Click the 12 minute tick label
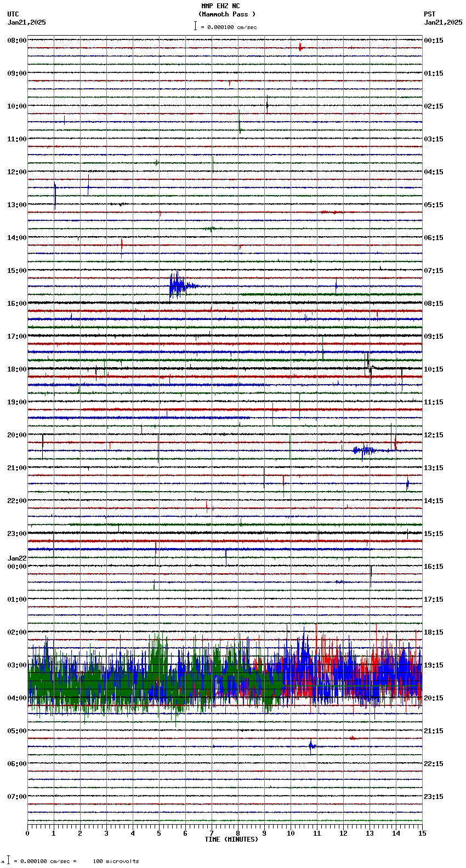This screenshot has width=466, height=868. coord(343,833)
